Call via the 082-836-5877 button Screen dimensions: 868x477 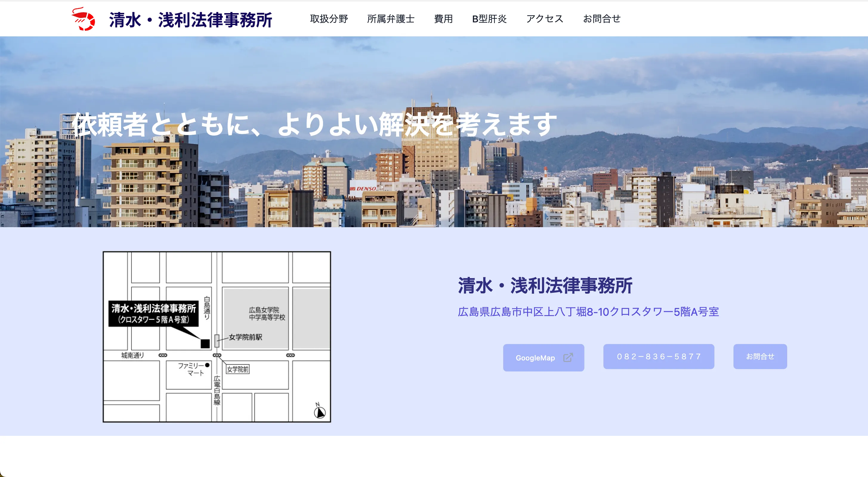tap(659, 356)
